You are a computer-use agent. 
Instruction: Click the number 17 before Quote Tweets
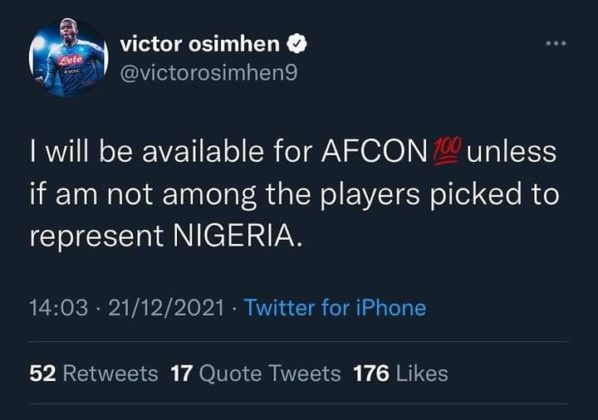click(181, 373)
